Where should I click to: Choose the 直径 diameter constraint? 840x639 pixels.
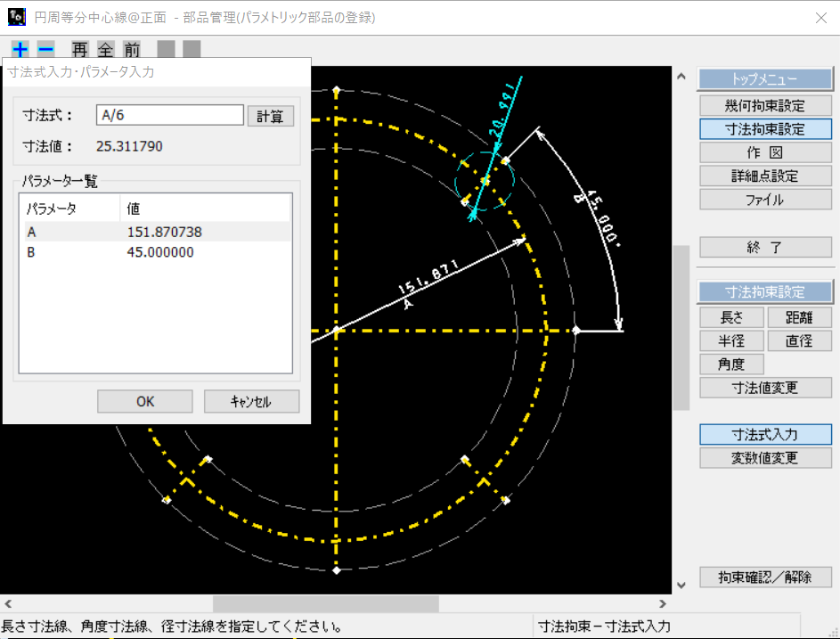pos(799,341)
